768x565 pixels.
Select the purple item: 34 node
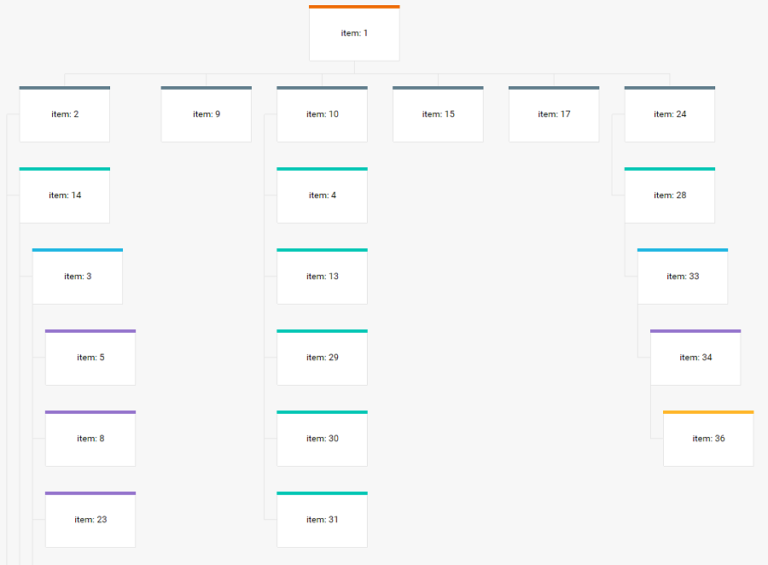[x=696, y=357]
